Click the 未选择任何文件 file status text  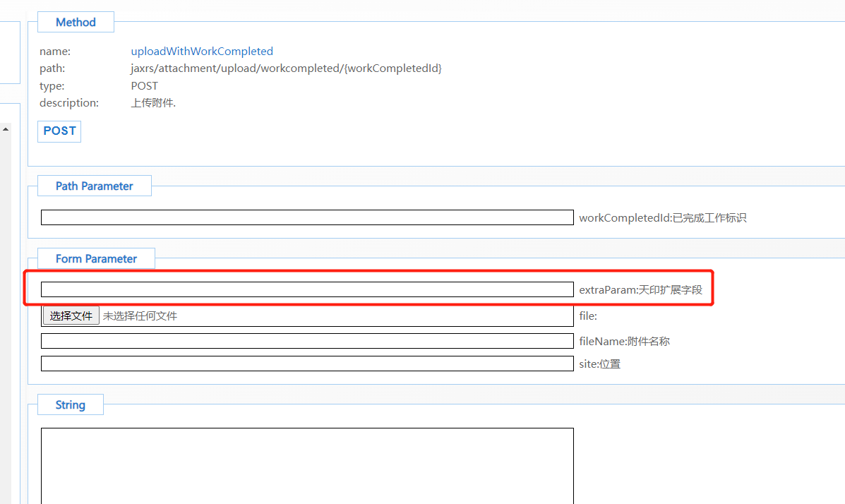(x=140, y=316)
